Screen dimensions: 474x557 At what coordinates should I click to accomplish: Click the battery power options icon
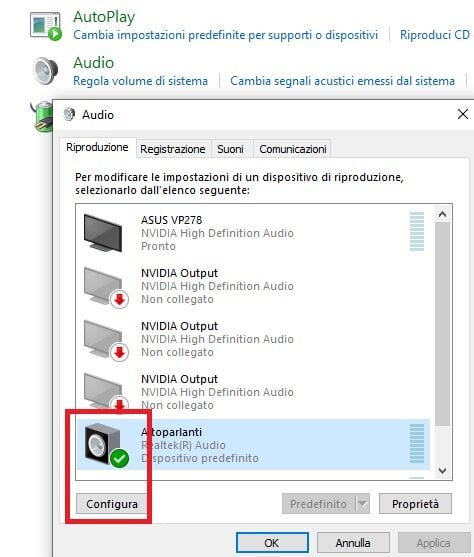42,116
